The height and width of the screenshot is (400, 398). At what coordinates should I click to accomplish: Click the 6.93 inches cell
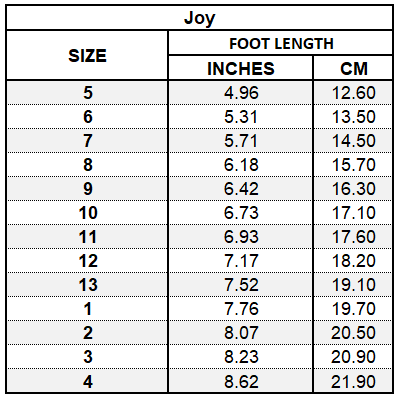[241, 237]
